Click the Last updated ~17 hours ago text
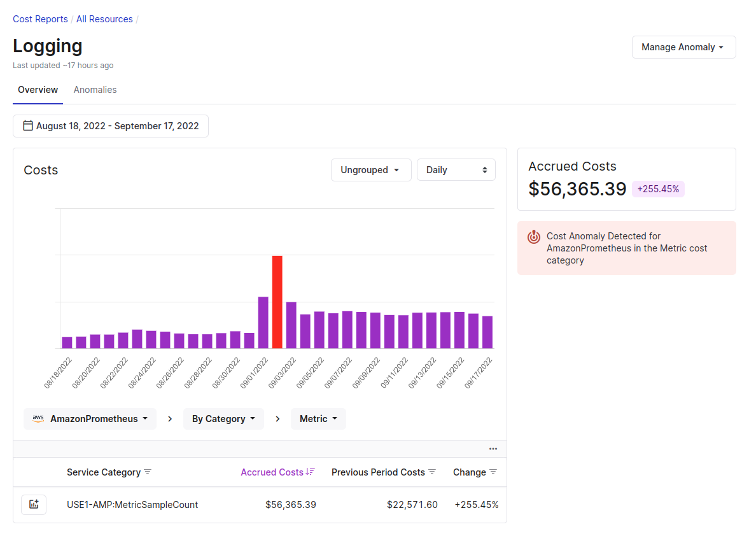Screen dimensions: 756x543 pyautogui.click(x=63, y=65)
